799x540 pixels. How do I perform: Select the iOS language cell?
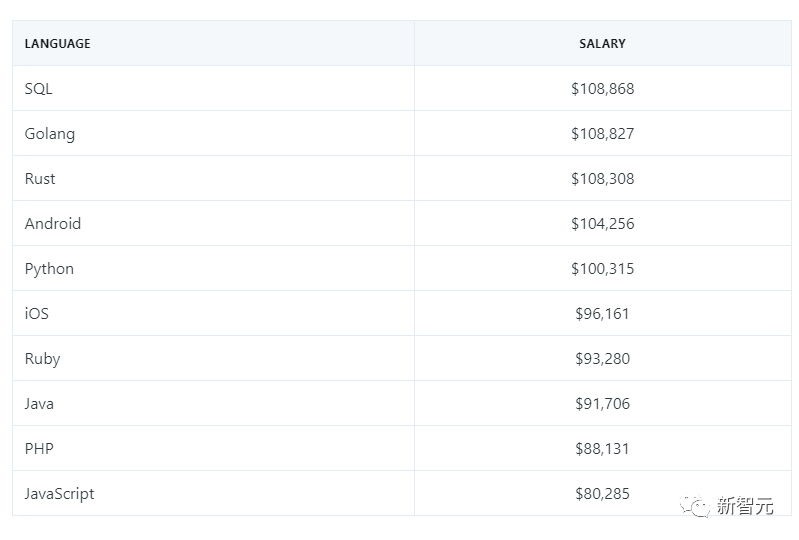tap(37, 314)
